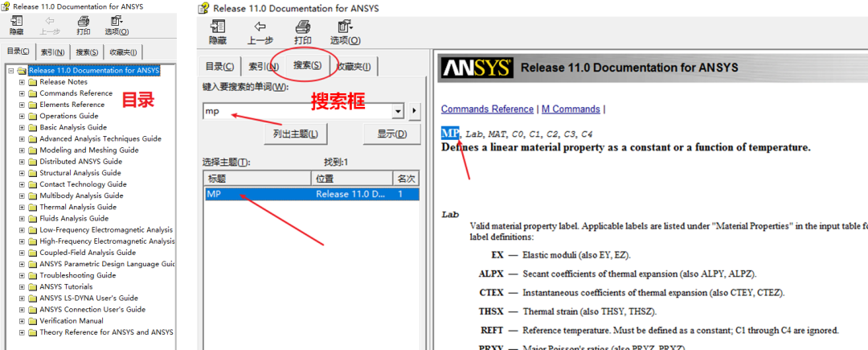Switch to Contents tab in right window
The height and width of the screenshot is (350, 868).
[219, 67]
